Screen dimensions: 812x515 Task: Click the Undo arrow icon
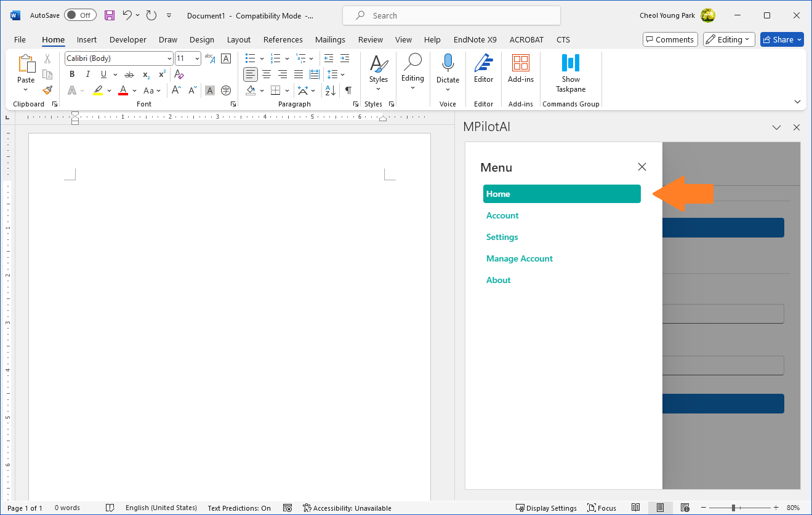[x=127, y=15]
